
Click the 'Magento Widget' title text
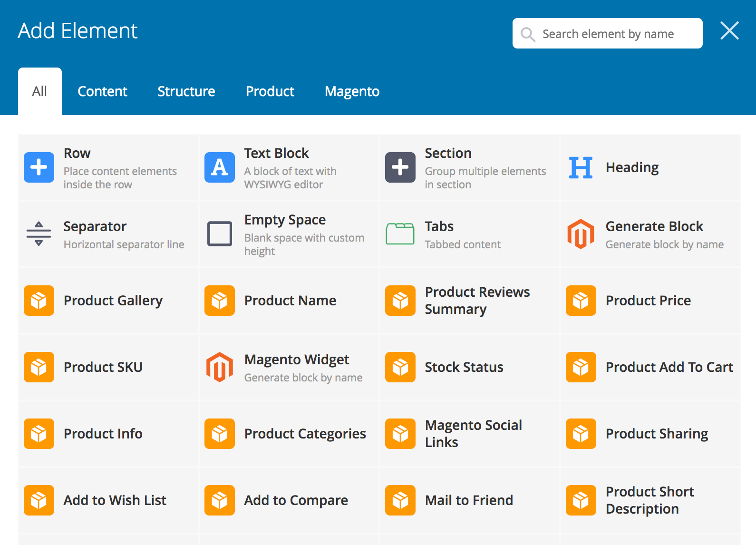tap(297, 360)
